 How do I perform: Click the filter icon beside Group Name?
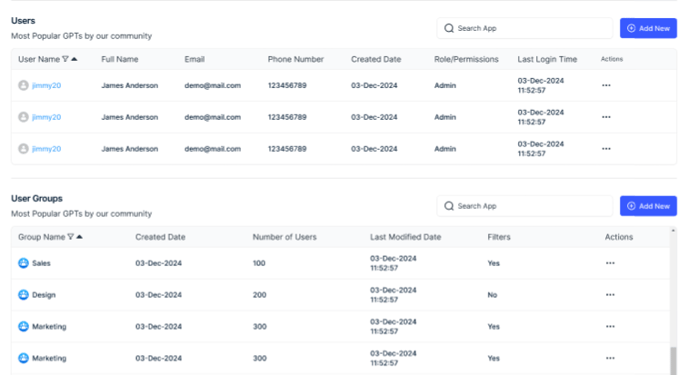(x=71, y=237)
